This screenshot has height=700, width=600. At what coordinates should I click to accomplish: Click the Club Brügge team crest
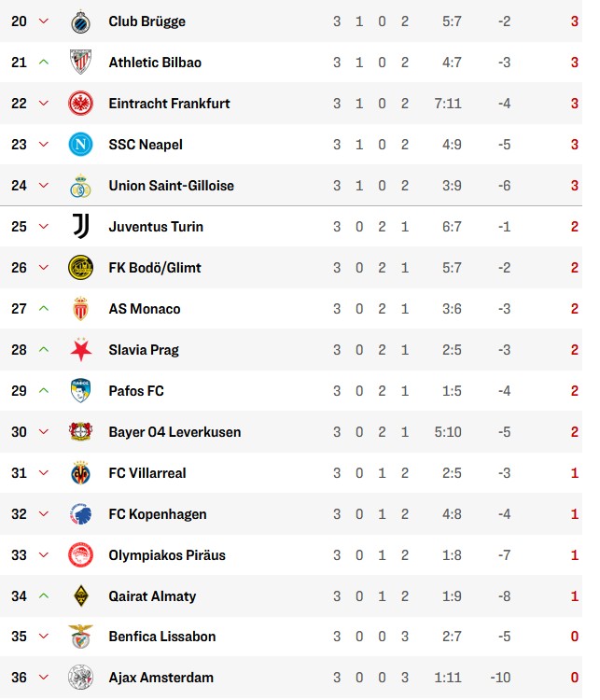pyautogui.click(x=81, y=21)
